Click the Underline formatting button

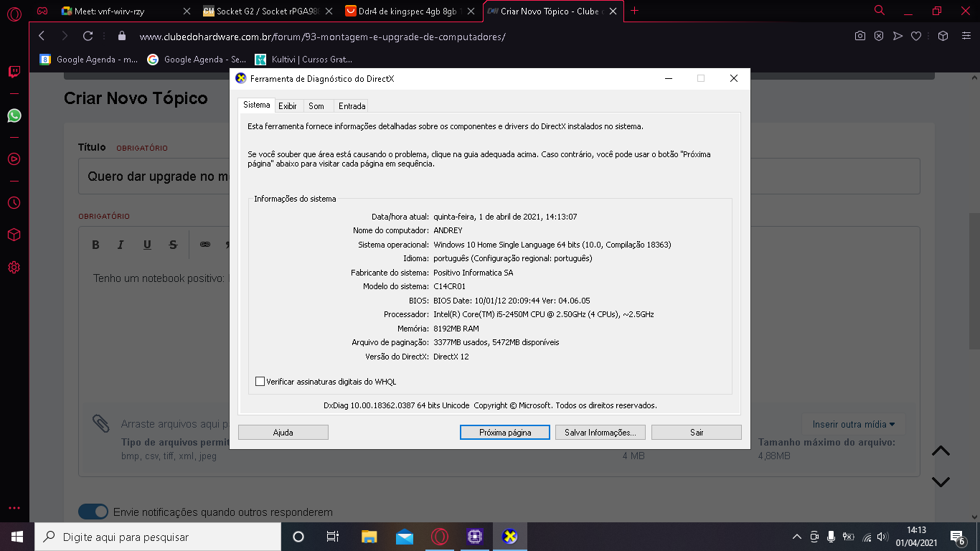pos(147,245)
